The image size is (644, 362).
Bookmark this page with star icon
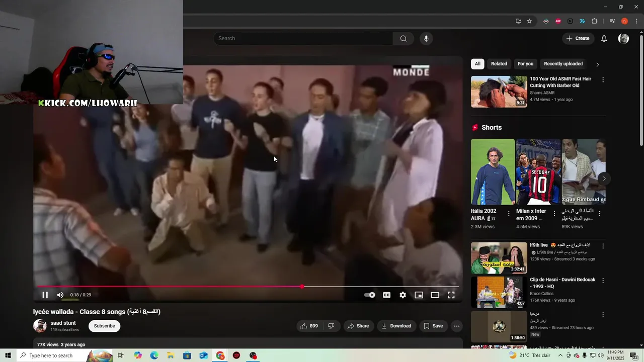pos(529,21)
